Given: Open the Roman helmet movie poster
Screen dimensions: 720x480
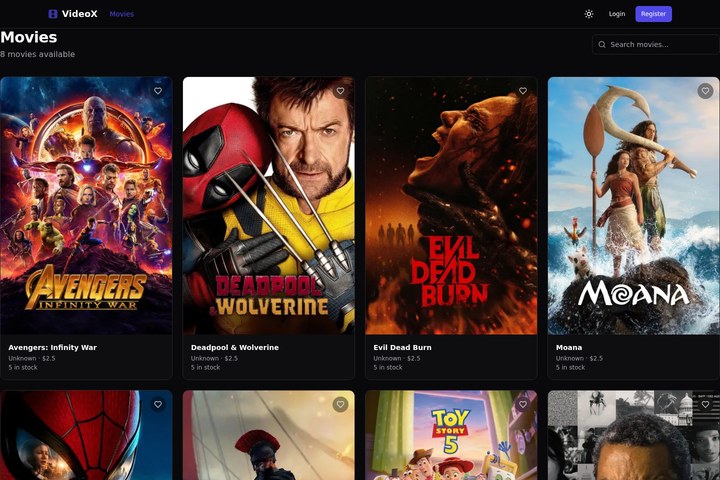Looking at the screenshot, I should coord(269,435).
